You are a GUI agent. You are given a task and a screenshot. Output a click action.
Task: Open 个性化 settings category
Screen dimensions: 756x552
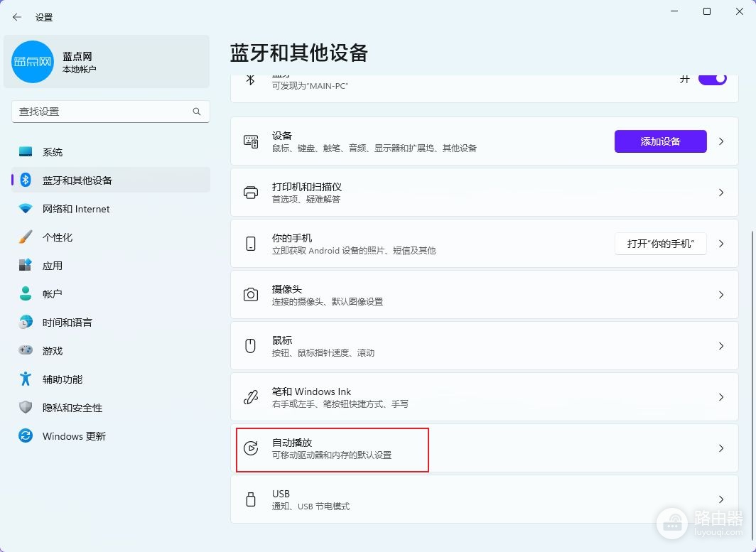click(x=111, y=237)
